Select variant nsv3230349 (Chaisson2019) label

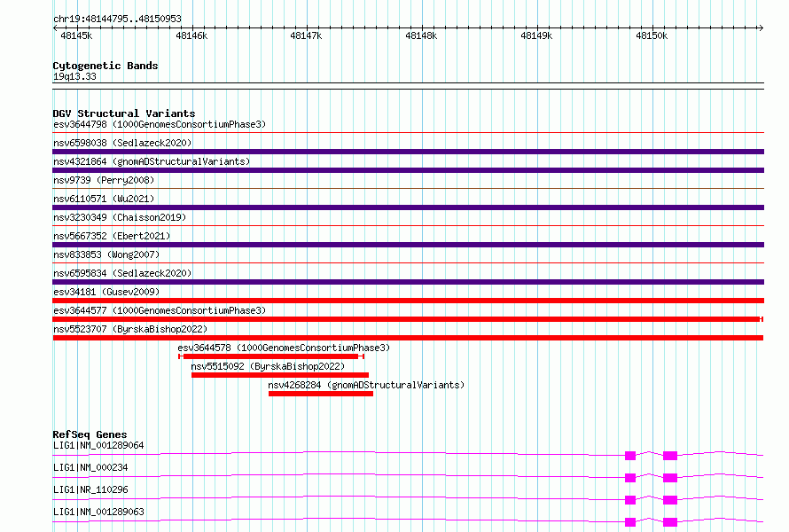pos(120,217)
